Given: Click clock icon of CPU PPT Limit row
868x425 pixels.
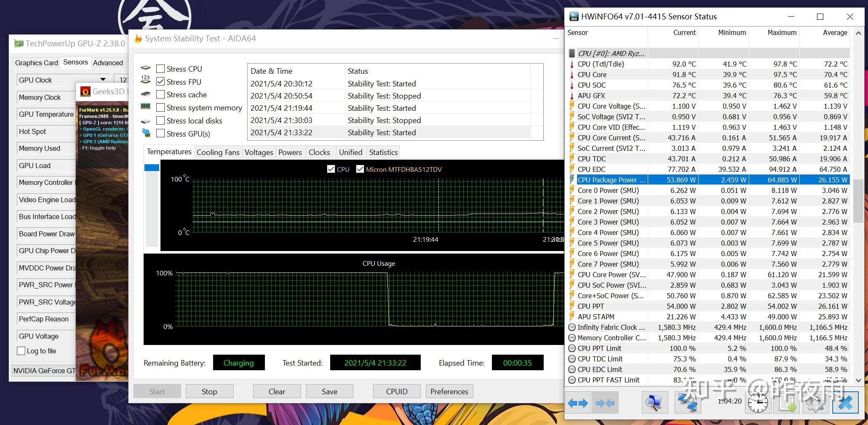Looking at the screenshot, I should click(x=572, y=348).
